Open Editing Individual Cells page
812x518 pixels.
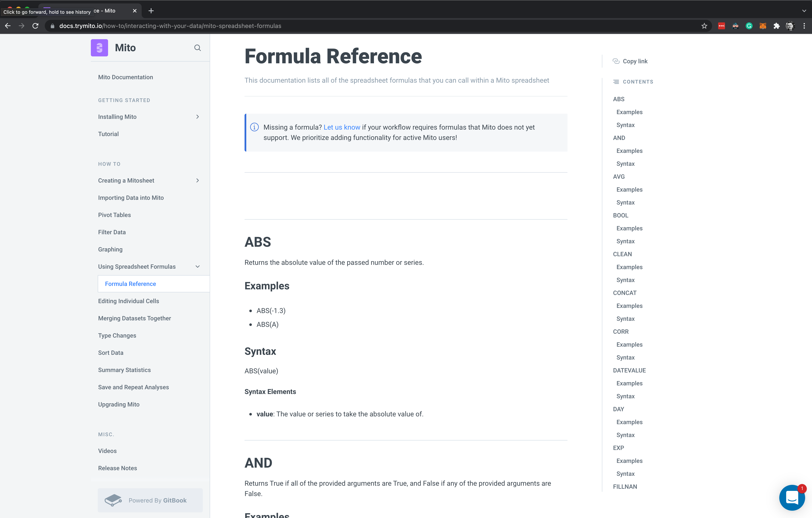[x=129, y=301]
